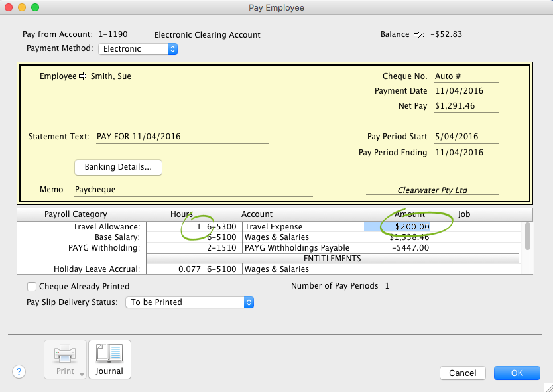Click the Balance arrow icon
Viewport: 553px width, 392px height.
(x=418, y=34)
